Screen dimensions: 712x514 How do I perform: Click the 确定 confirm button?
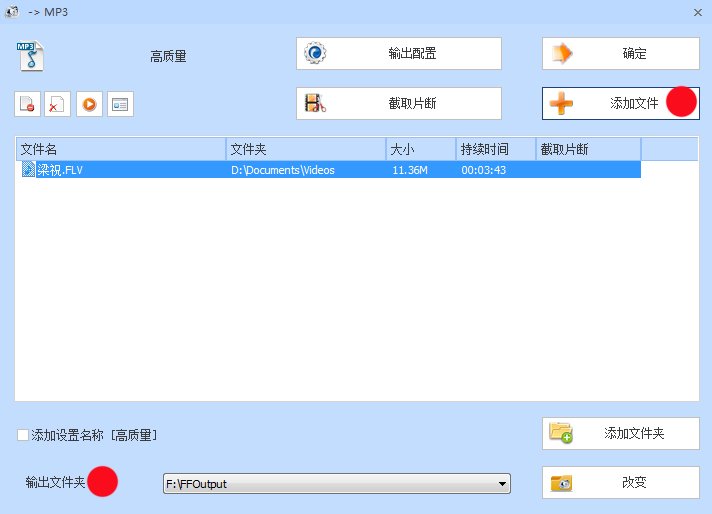click(621, 54)
